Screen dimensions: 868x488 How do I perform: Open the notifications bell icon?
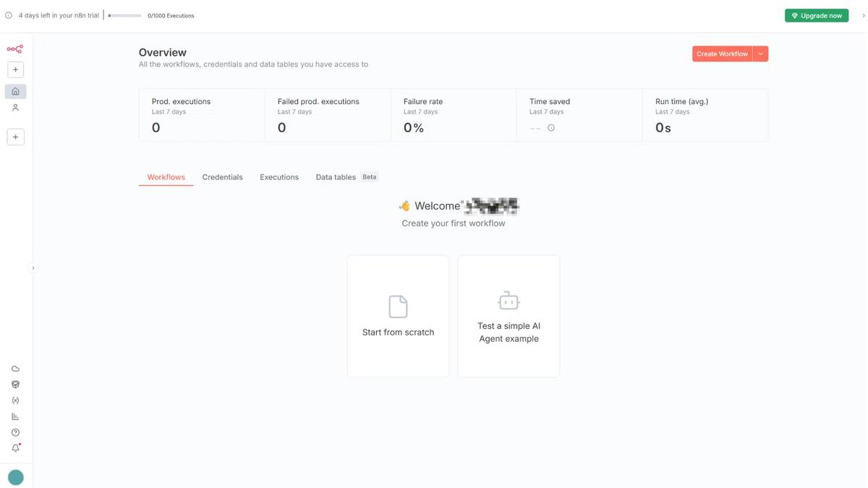pos(15,448)
